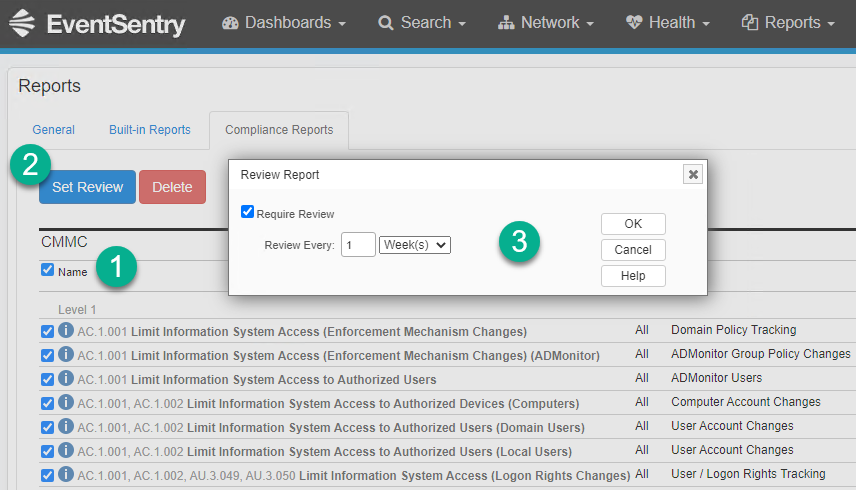Viewport: 856px width, 490px height.
Task: Click Help in Review Report dialog
Action: point(633,276)
